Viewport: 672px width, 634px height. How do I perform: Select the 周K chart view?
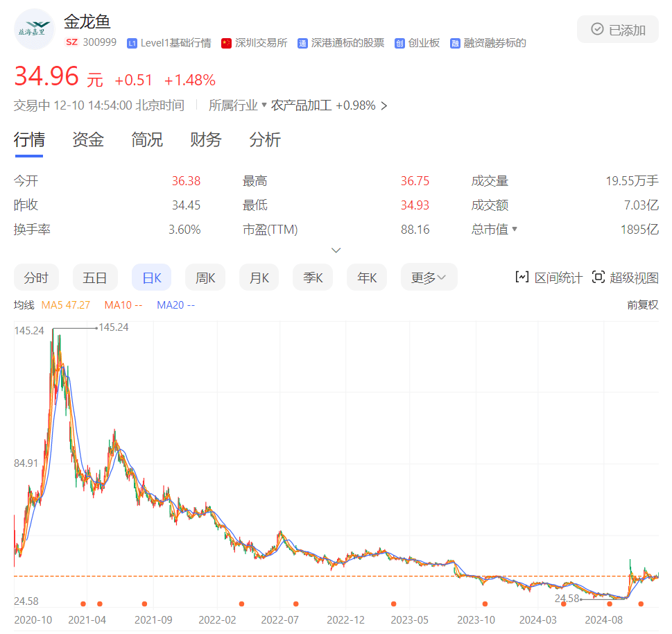205,277
